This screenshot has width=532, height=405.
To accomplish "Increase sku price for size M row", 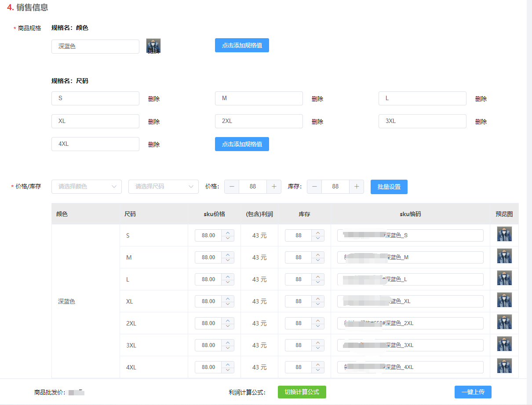I will pos(228,255).
